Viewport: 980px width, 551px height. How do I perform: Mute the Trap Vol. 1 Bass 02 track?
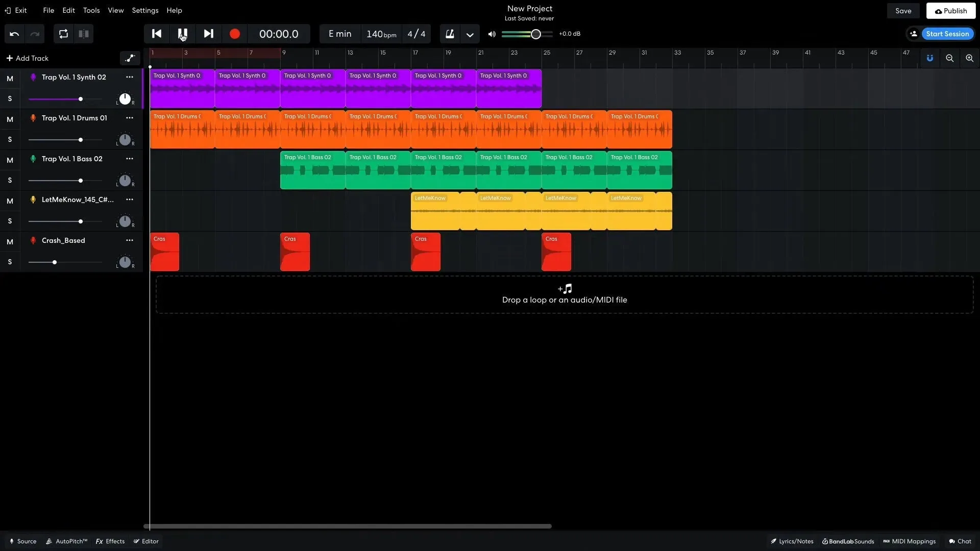click(10, 160)
